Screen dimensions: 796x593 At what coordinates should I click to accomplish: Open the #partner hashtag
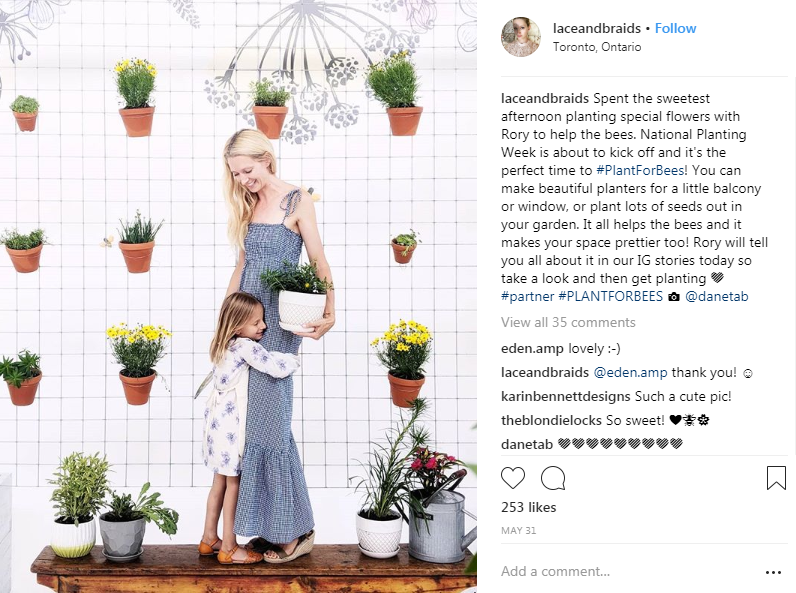[x=527, y=296]
